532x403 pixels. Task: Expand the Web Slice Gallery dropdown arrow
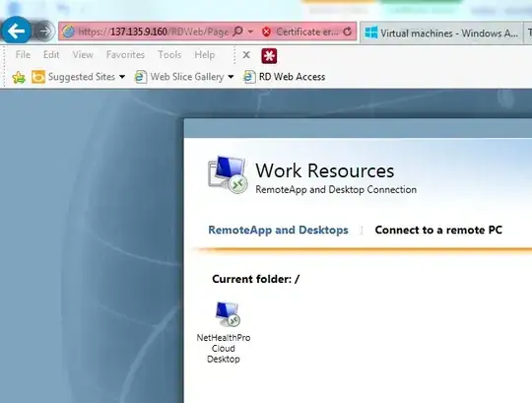pos(231,77)
